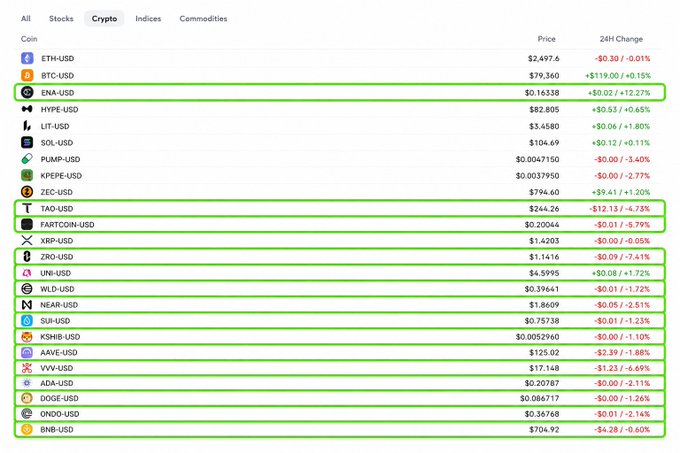Click the KPEPE-USD frog icon

pos(27,176)
